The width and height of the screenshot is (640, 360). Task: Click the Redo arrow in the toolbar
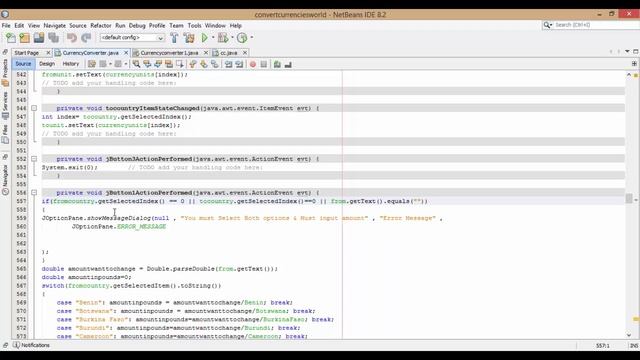click(x=86, y=38)
